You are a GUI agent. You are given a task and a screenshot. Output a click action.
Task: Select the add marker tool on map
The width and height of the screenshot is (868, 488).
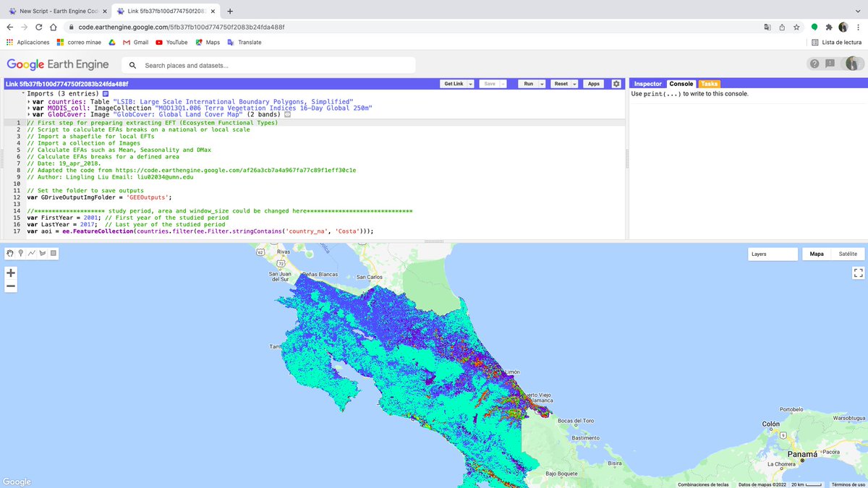coord(21,253)
